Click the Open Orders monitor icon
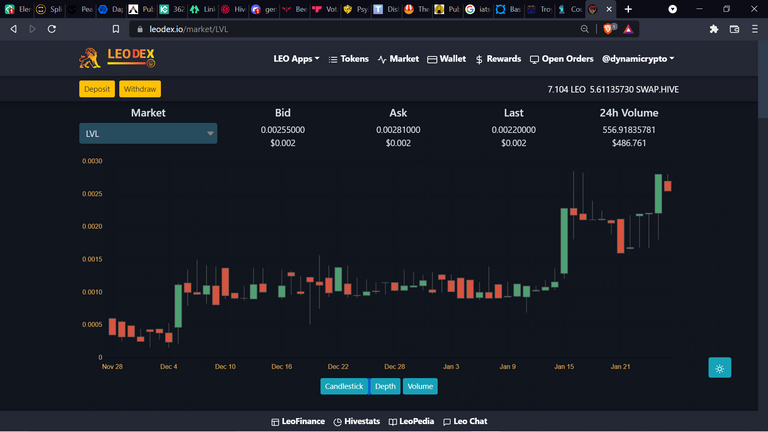768x432 pixels. [534, 59]
